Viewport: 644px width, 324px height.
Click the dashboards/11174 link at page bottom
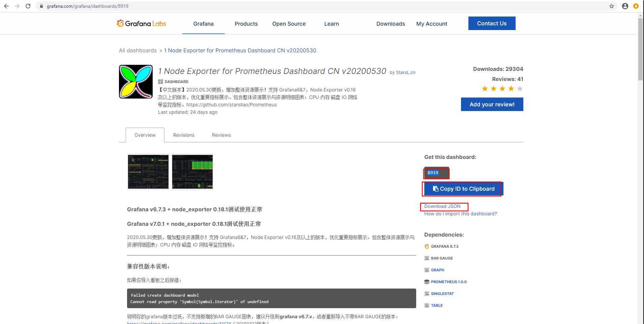point(179,323)
